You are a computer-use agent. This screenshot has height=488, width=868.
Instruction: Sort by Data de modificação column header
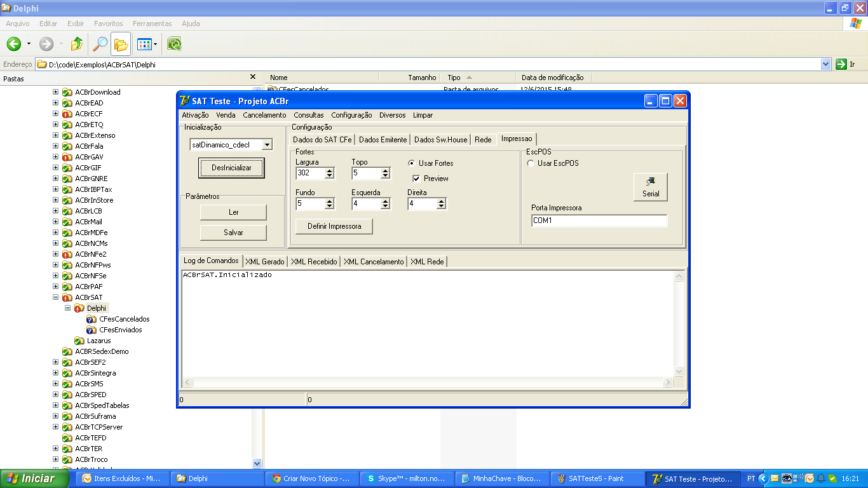553,78
